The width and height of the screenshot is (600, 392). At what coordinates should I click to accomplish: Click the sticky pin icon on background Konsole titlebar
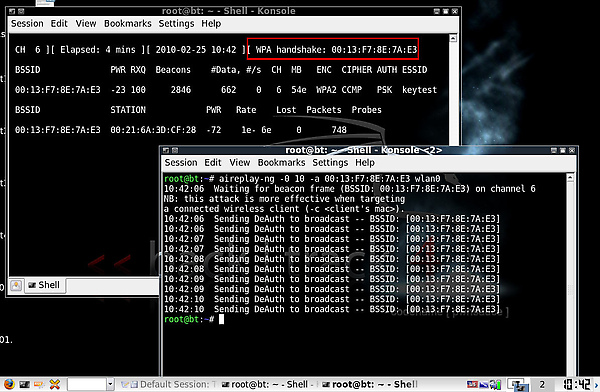21,11
